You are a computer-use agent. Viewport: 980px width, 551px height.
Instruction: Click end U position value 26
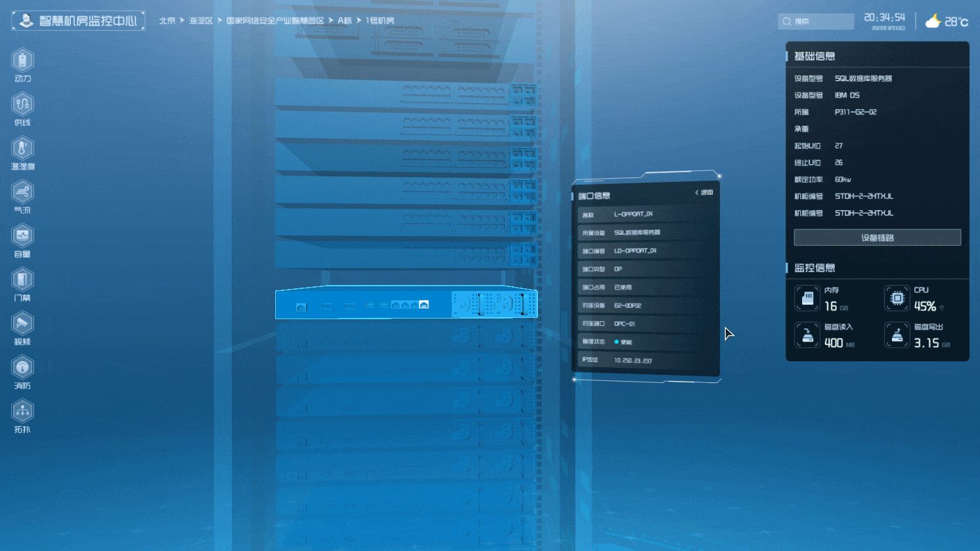[x=838, y=163]
